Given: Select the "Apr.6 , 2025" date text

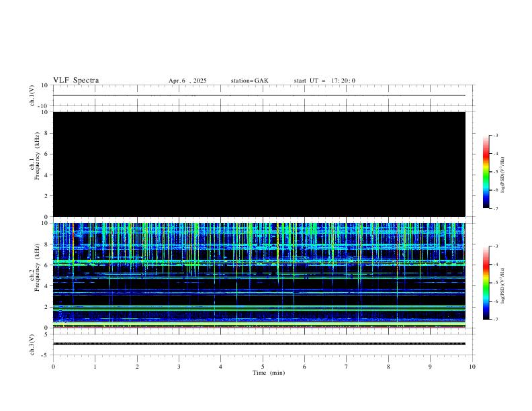Looking at the screenshot, I should (187, 81).
